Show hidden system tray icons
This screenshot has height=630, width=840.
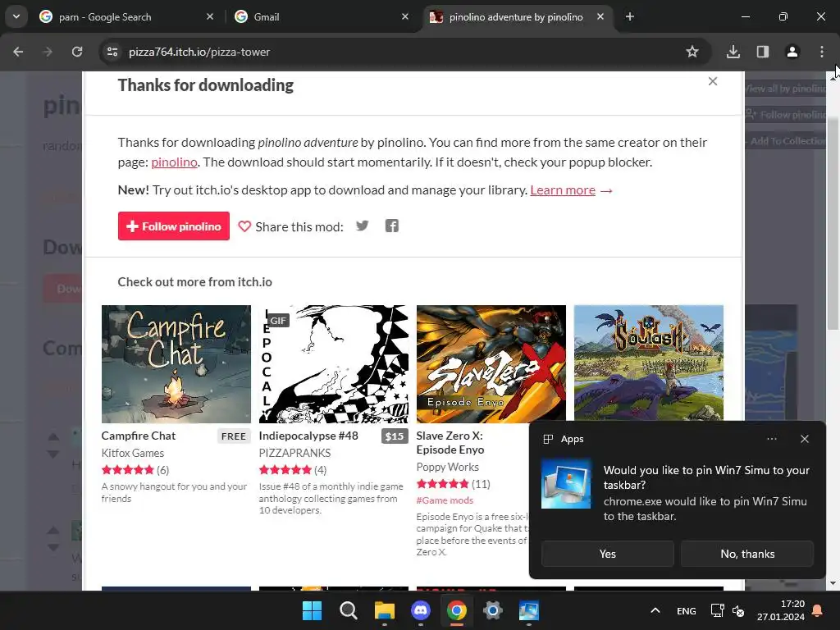pyautogui.click(x=655, y=610)
